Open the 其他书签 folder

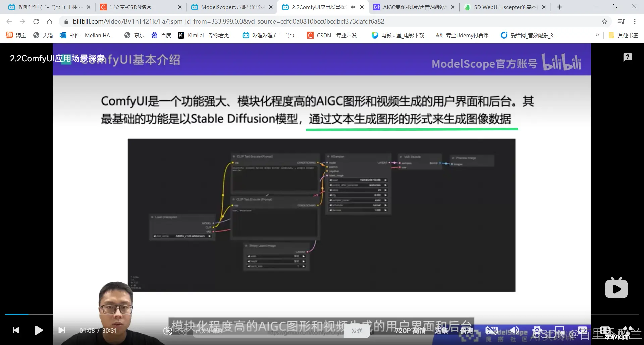click(623, 35)
